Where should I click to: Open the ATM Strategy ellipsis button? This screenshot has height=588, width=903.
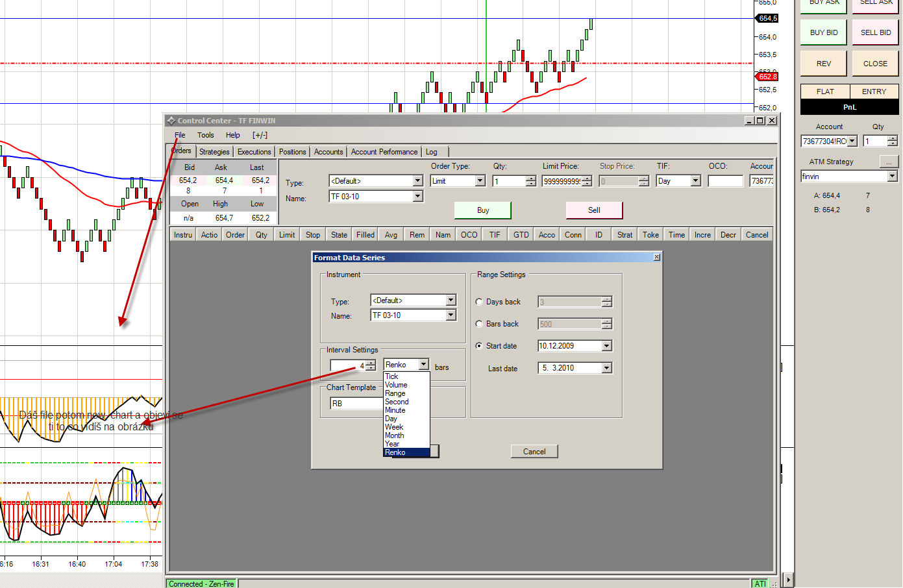(889, 161)
